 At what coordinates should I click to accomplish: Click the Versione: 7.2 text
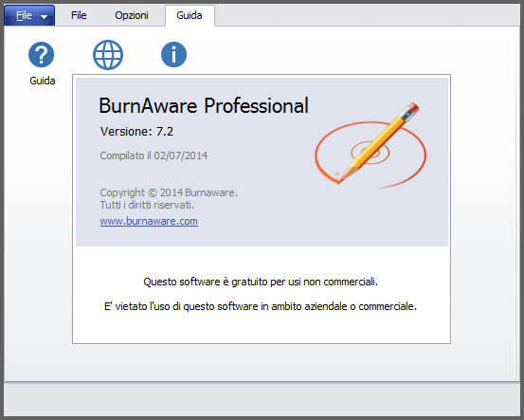[x=136, y=132]
